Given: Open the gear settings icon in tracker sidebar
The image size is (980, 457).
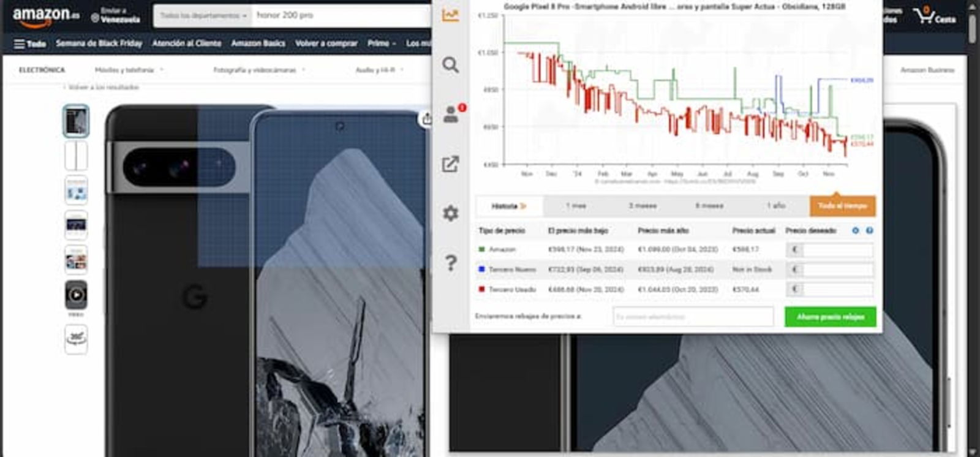Looking at the screenshot, I should pos(450,213).
